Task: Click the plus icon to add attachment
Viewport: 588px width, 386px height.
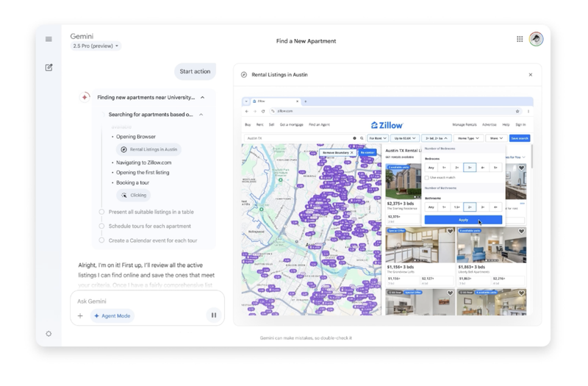Action: click(x=80, y=316)
